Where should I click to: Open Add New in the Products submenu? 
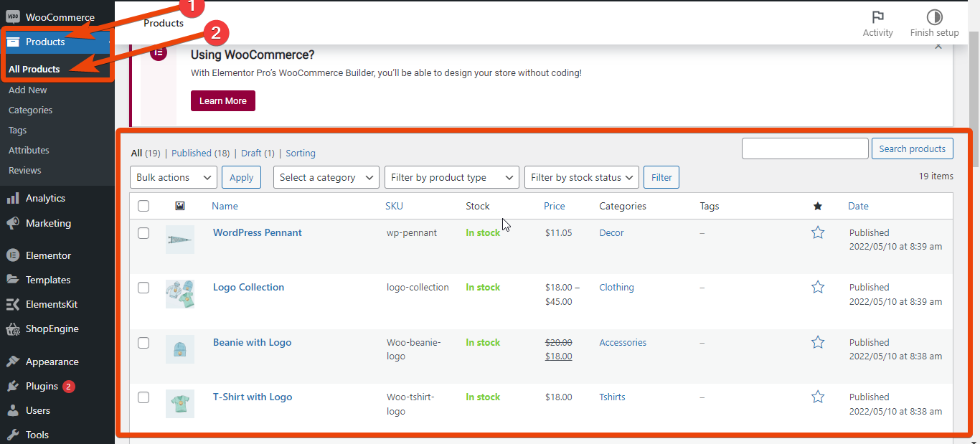[28, 90]
